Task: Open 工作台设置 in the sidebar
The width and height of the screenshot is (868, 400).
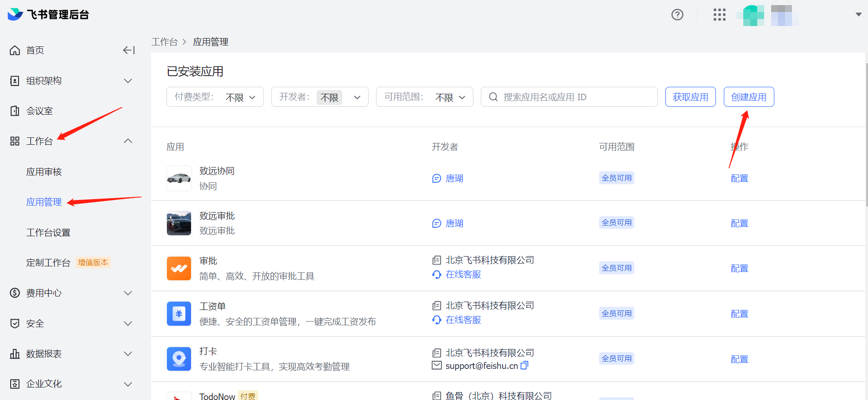Action: coord(48,232)
